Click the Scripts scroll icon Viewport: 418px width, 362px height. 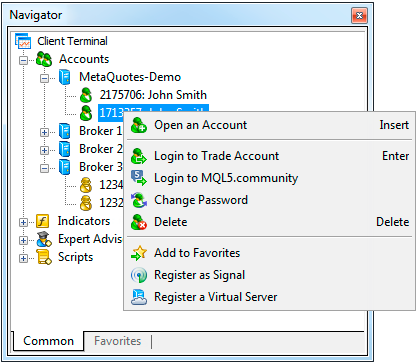tap(44, 257)
